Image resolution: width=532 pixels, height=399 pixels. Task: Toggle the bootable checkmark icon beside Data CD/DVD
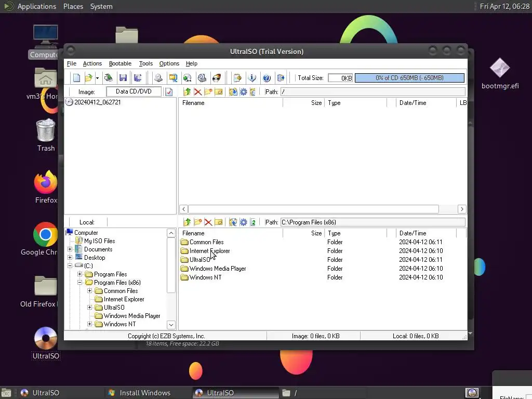169,91
